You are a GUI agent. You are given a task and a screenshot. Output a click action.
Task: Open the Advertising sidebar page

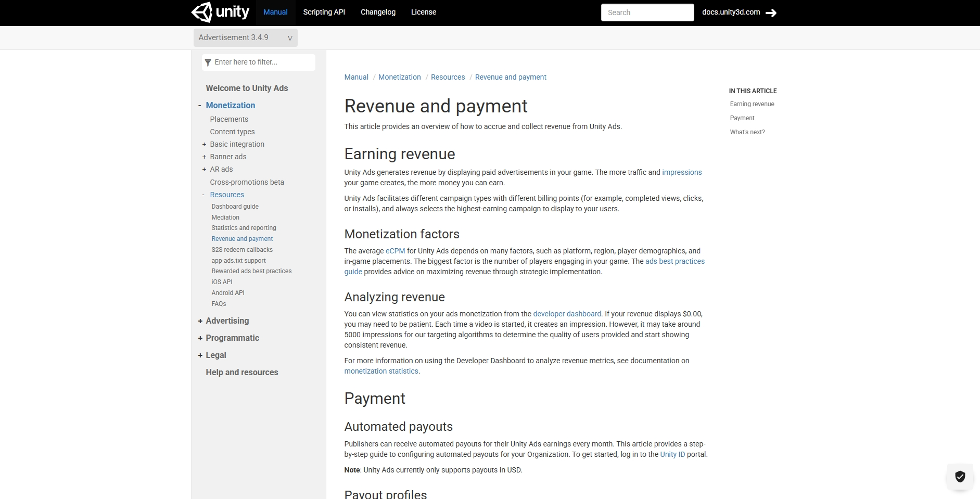pos(227,321)
